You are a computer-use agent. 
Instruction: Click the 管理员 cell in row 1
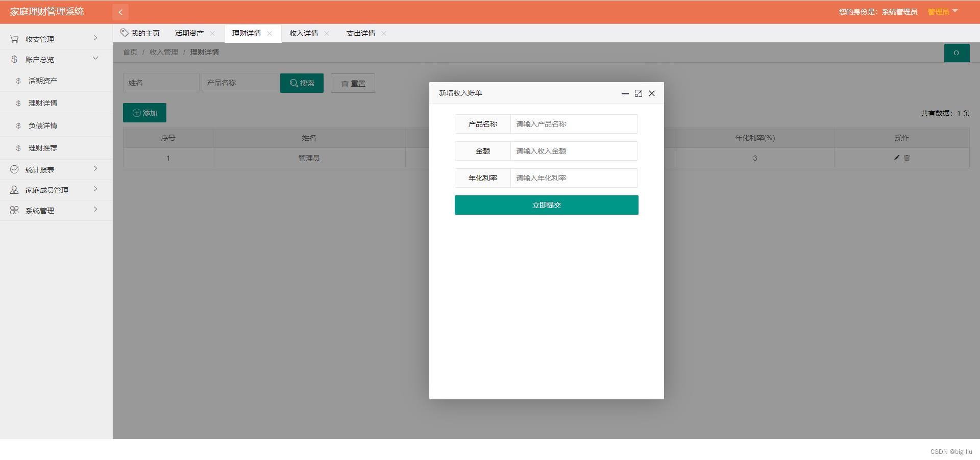pyautogui.click(x=309, y=158)
